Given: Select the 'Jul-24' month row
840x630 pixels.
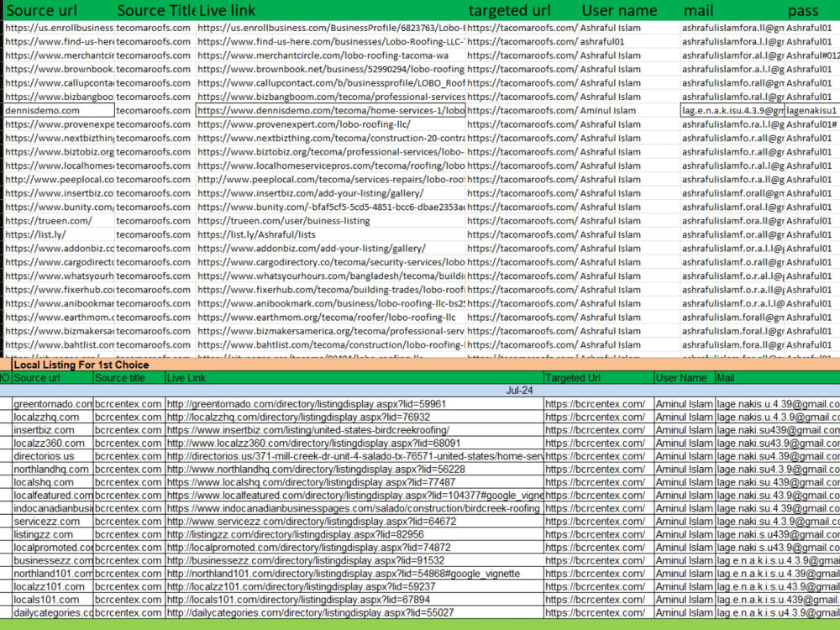Looking at the screenshot, I should 519,391.
